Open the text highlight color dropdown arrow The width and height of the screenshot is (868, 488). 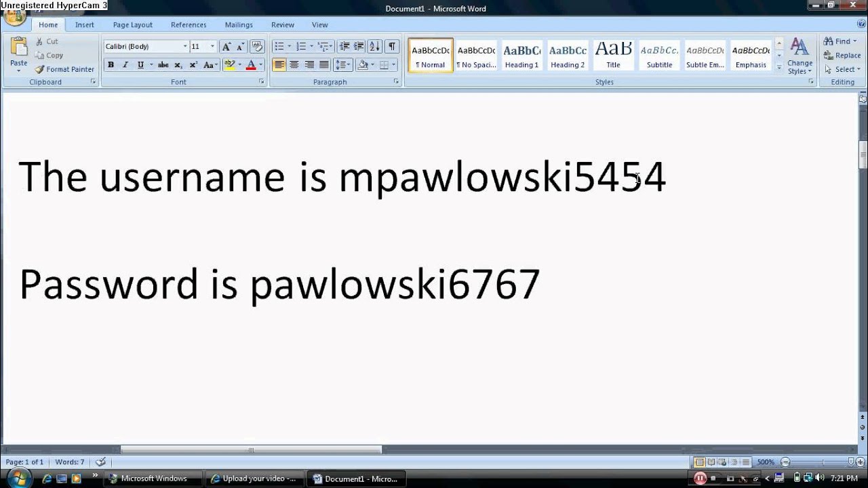[239, 65]
